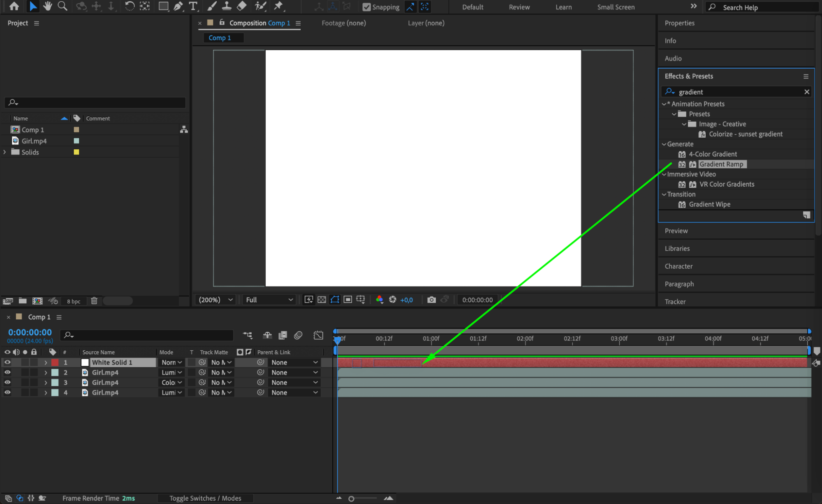Toggle visibility of layer 4 Girl.mp4
The width and height of the screenshot is (822, 504).
click(x=7, y=393)
